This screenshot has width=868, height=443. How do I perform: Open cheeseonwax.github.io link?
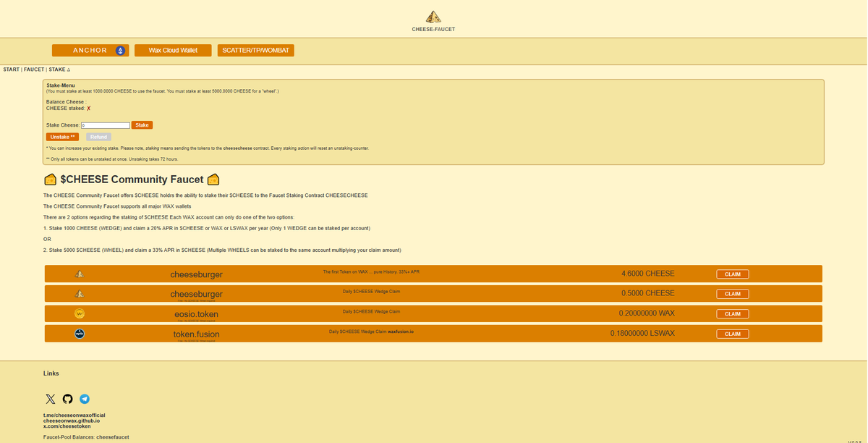tap(72, 421)
